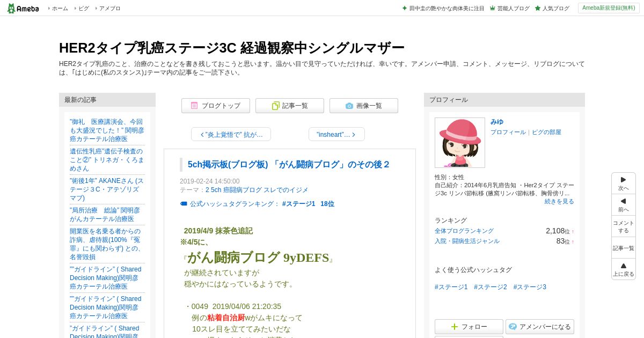644x338 pixels.
Task: Click the red text 粘着自治厨
Action: 226,318
